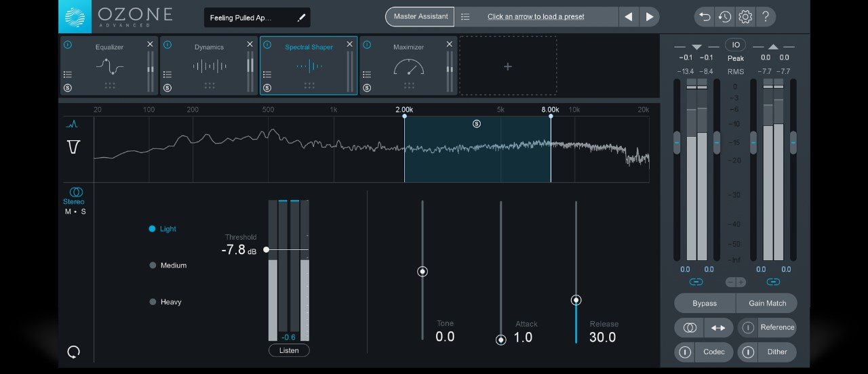Solo the selected frequency band
This screenshot has height=374, width=868.
477,123
